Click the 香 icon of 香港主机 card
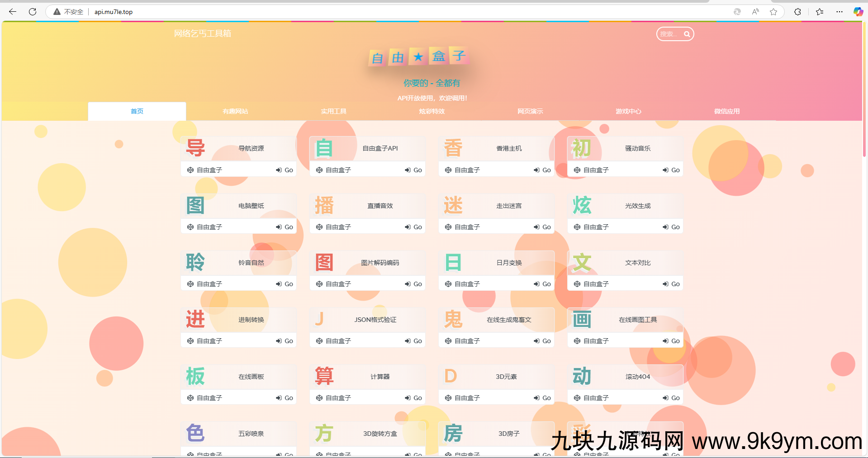868x458 pixels. [x=453, y=148]
